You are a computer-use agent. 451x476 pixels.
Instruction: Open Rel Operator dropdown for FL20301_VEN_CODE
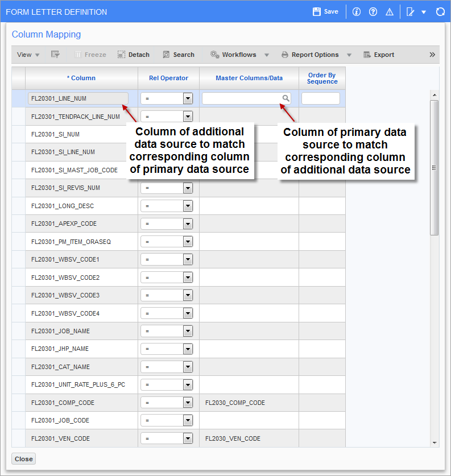coord(188,438)
